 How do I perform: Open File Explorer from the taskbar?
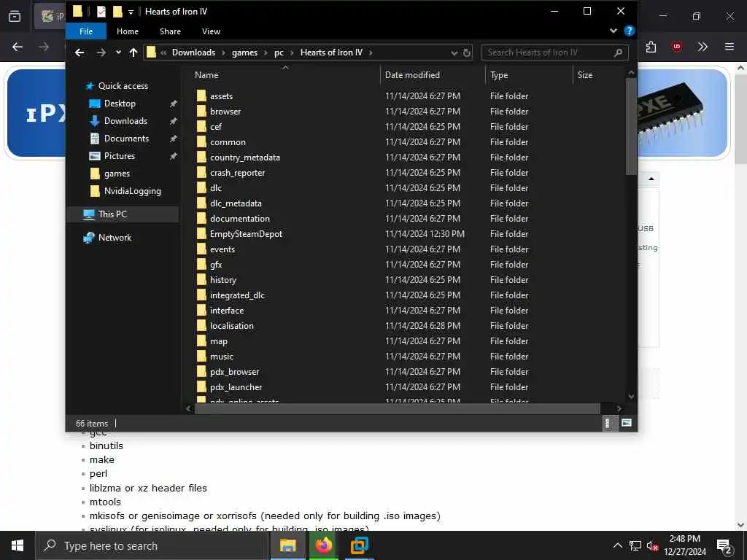pos(287,545)
